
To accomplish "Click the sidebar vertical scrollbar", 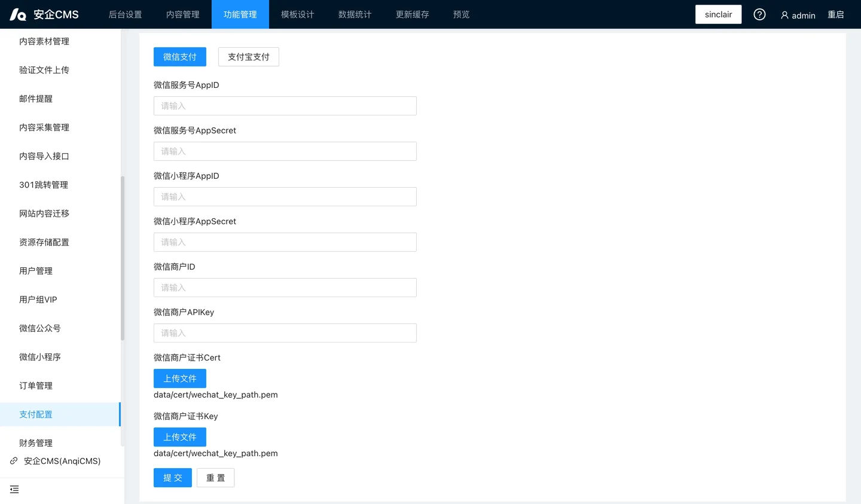I will (123, 258).
